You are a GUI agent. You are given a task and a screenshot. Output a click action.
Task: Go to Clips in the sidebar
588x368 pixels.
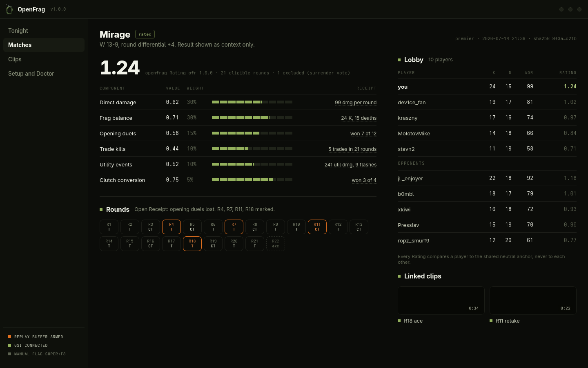(x=44, y=59)
